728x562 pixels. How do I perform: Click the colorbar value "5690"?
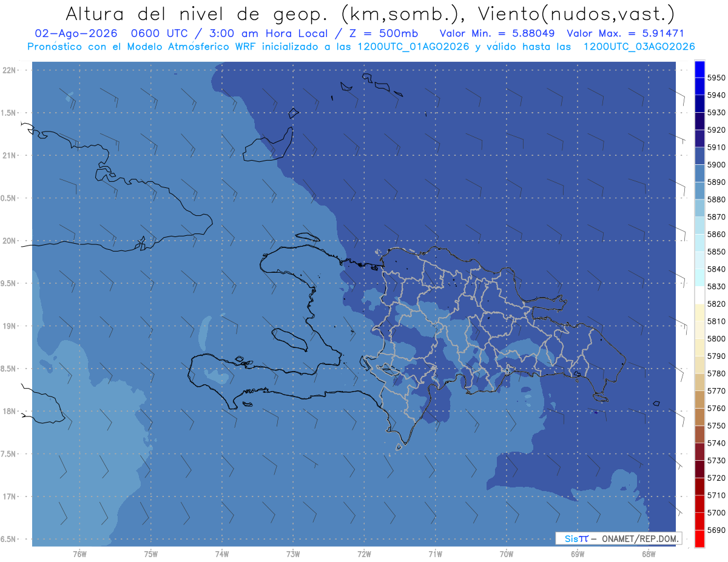[x=716, y=530]
